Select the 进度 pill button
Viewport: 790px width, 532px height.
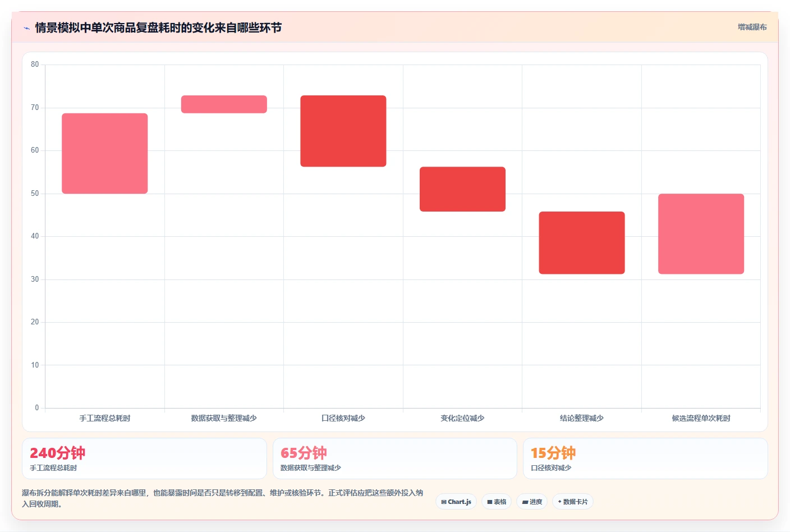[x=532, y=502]
